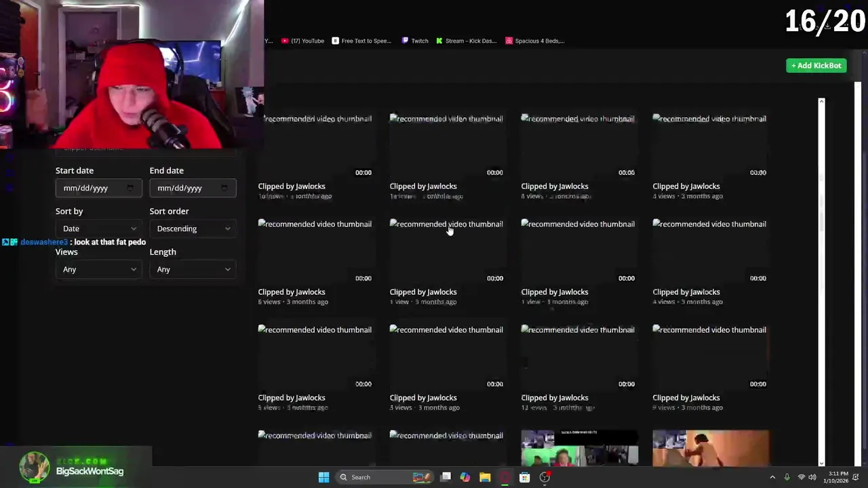Expand the Sort by Date dropdown
The height and width of the screenshot is (488, 868).
tap(98, 228)
